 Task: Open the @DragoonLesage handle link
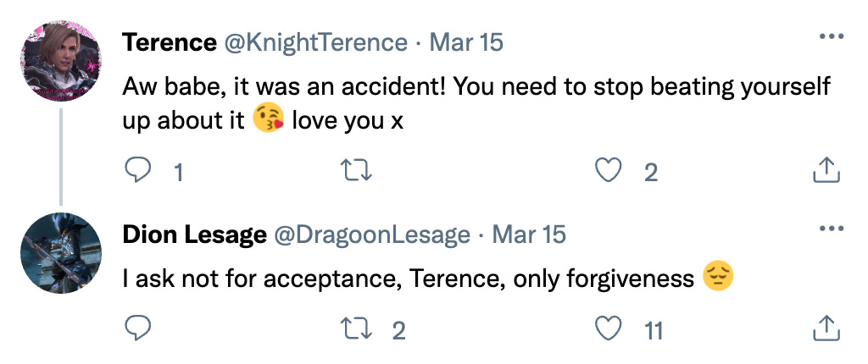point(373,234)
